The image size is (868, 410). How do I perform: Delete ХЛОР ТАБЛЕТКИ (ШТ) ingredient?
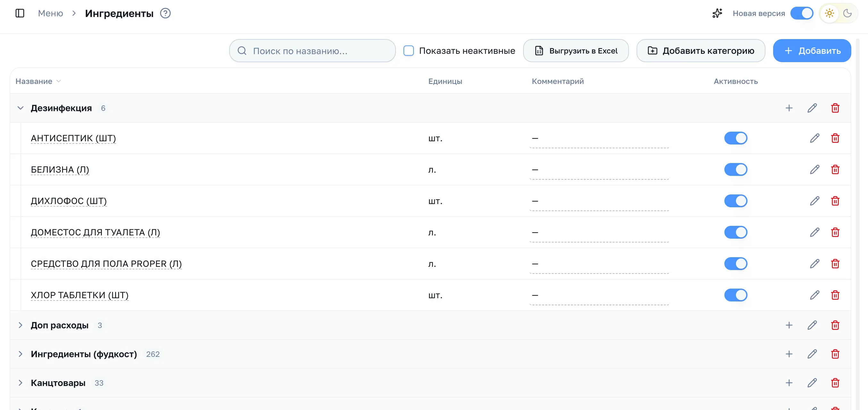[x=835, y=295]
